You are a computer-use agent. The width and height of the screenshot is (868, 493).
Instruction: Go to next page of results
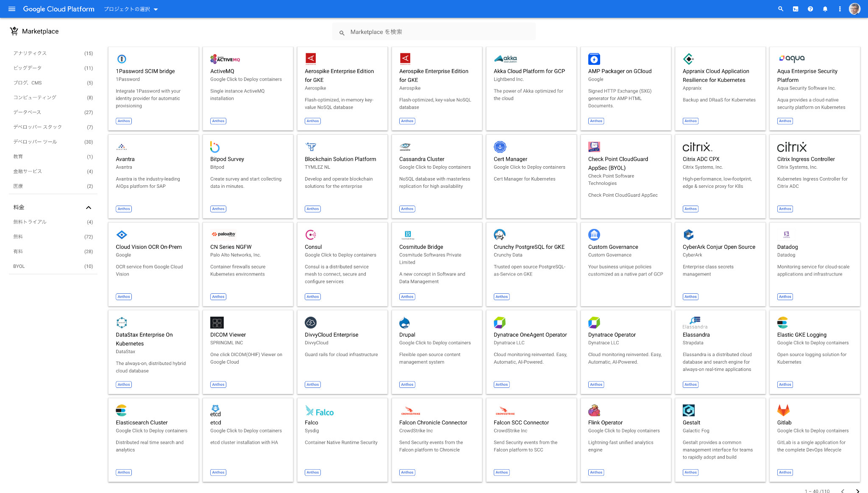tap(857, 491)
